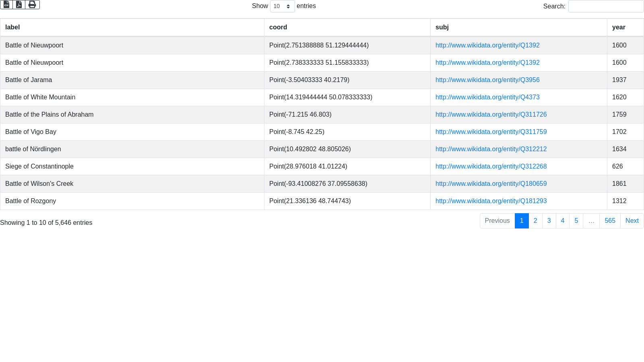Open the Q312268 Siege of Constantinople link
Viewport: 644px width, 362px height.
[491, 167]
